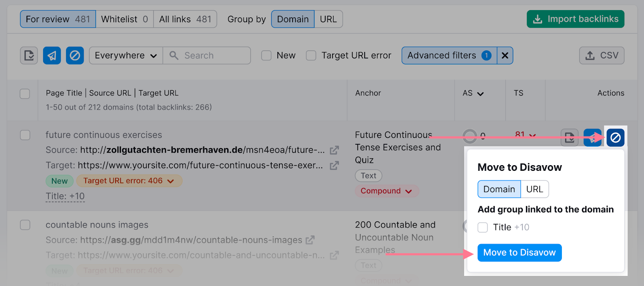This screenshot has width=644, height=286.
Task: Enable the New checkbox filter
Action: tap(266, 56)
